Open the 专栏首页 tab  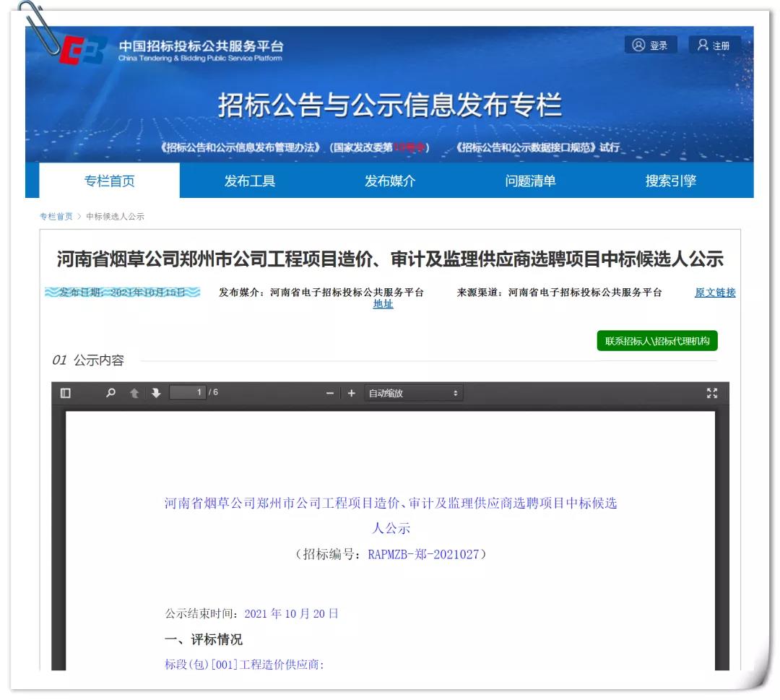click(x=109, y=181)
